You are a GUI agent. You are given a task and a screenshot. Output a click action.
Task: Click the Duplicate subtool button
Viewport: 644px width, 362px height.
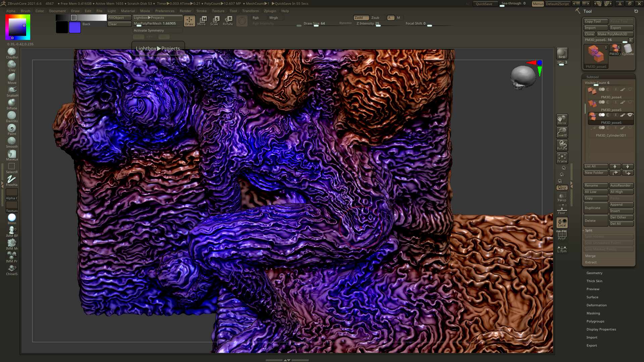[596, 208]
